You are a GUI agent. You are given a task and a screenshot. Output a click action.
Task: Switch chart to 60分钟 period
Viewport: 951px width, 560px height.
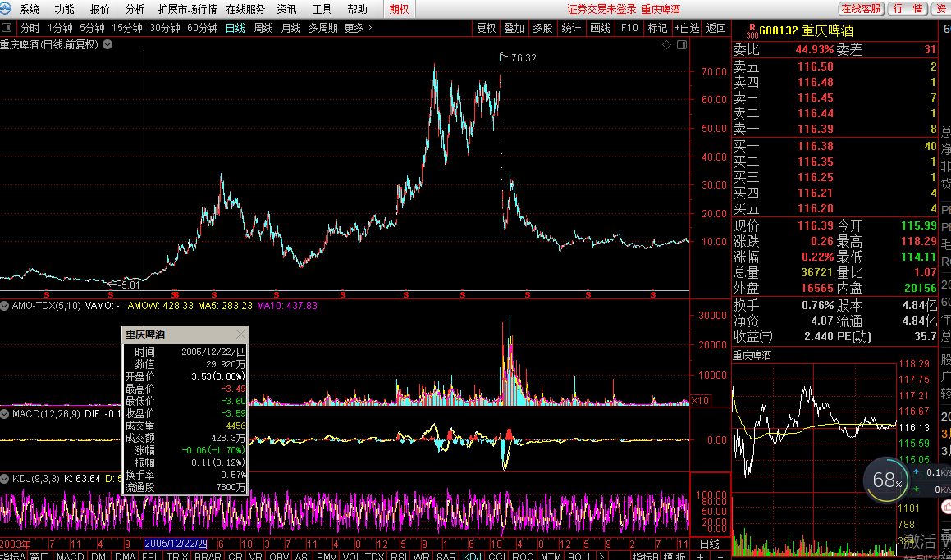click(x=202, y=28)
